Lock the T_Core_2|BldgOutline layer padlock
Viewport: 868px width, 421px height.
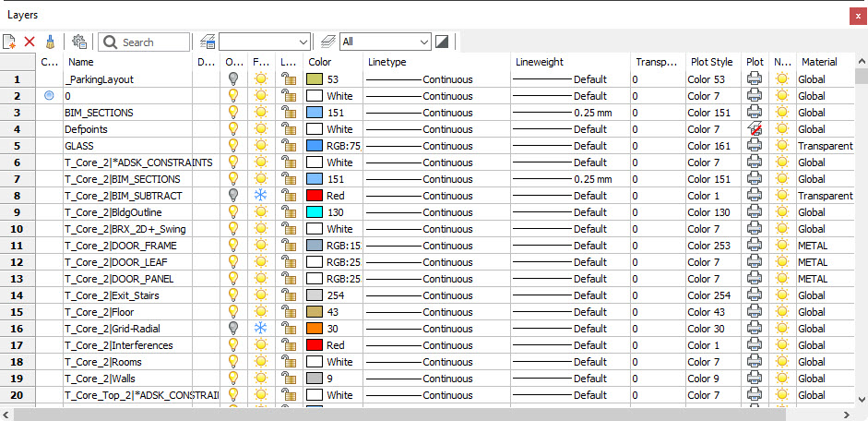[x=289, y=212]
